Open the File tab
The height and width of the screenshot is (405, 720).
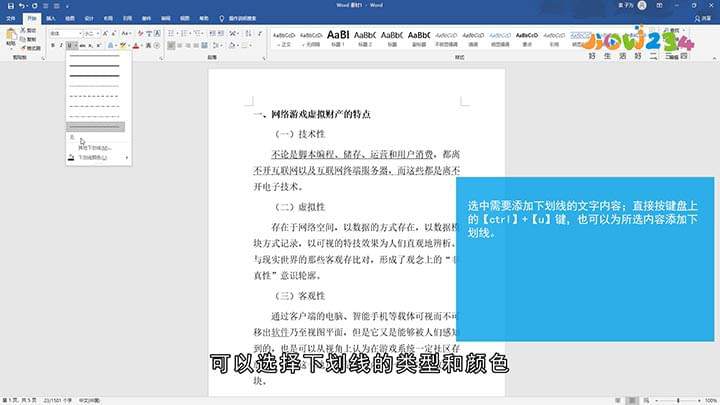coord(11,18)
